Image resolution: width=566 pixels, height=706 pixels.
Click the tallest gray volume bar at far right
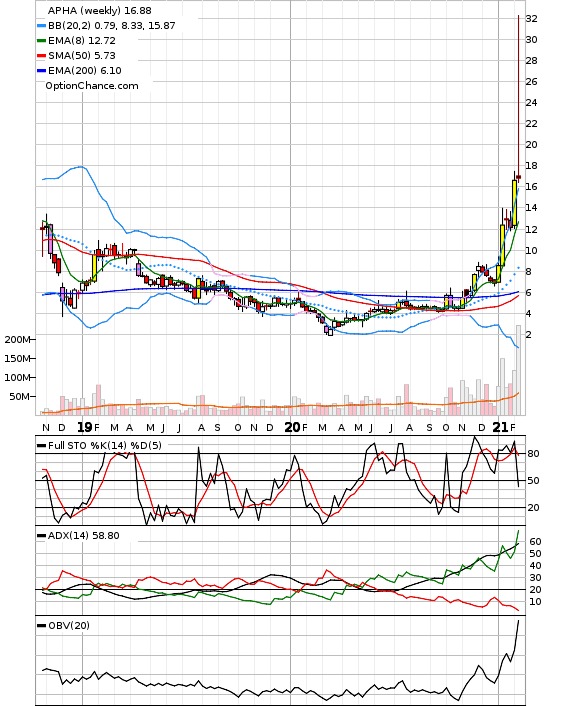click(x=518, y=370)
